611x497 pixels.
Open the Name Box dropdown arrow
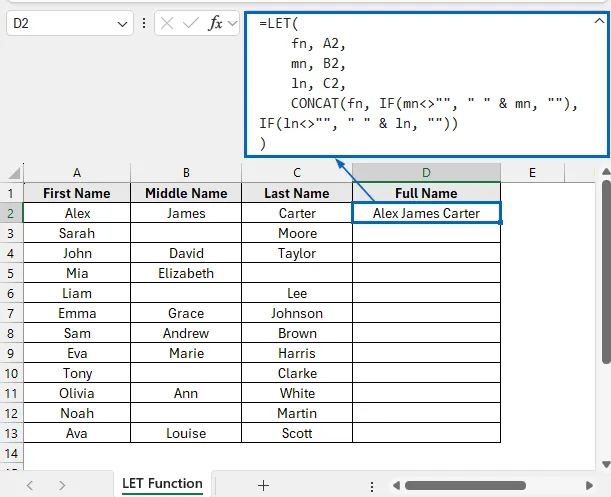pyautogui.click(x=122, y=24)
